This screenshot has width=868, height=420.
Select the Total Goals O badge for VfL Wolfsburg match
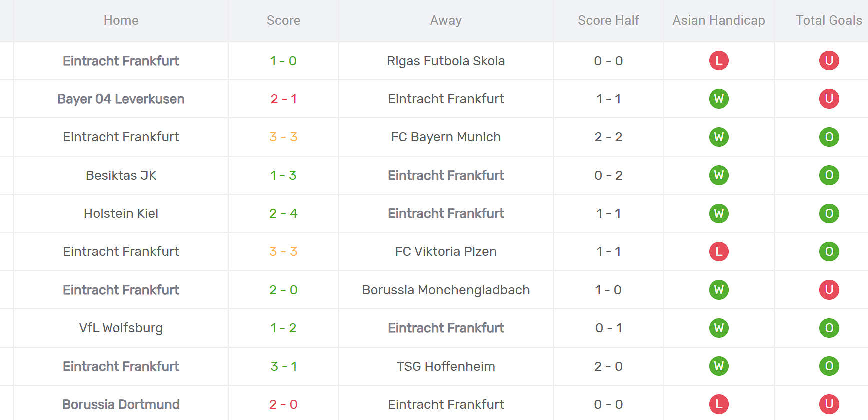tap(829, 328)
